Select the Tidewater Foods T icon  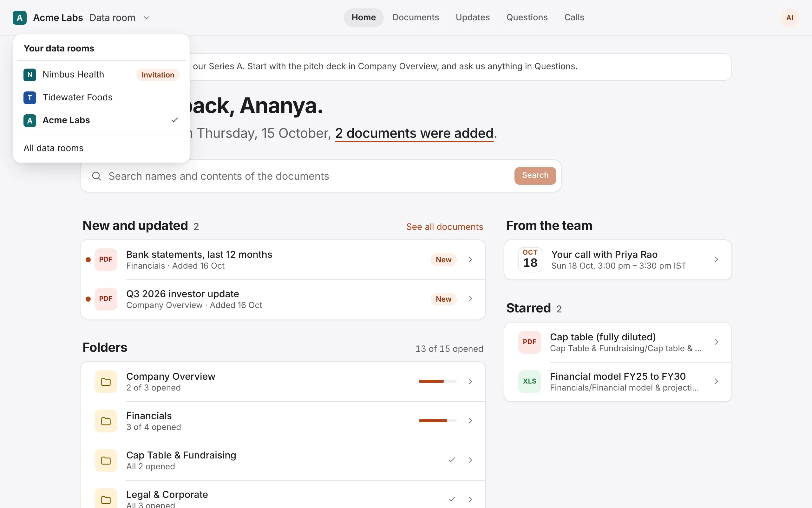(30, 97)
